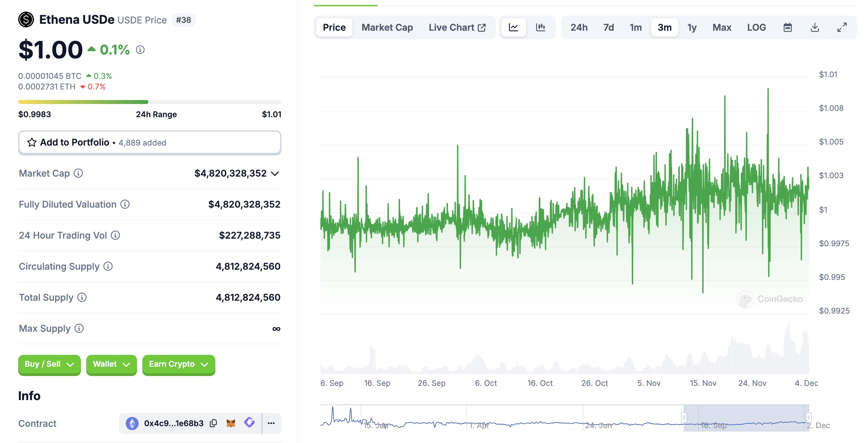Click the highlighted range in chart navigator

[746, 418]
